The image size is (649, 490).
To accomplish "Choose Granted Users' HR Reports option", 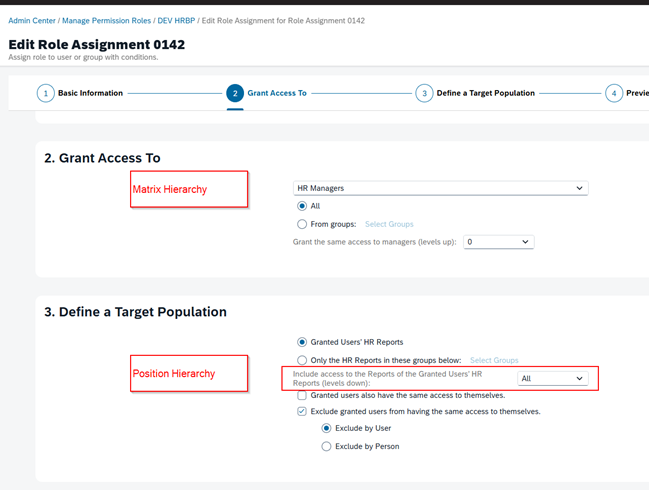I will click(x=302, y=342).
